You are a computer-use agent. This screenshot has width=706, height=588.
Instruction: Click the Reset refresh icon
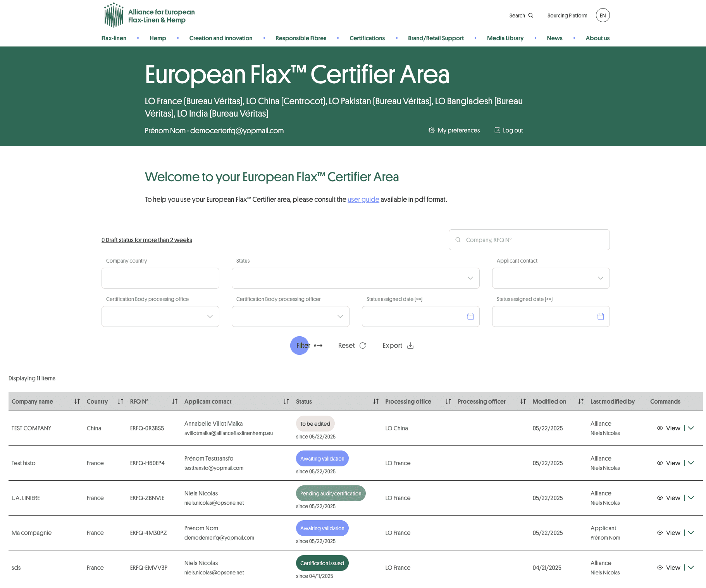coord(363,346)
